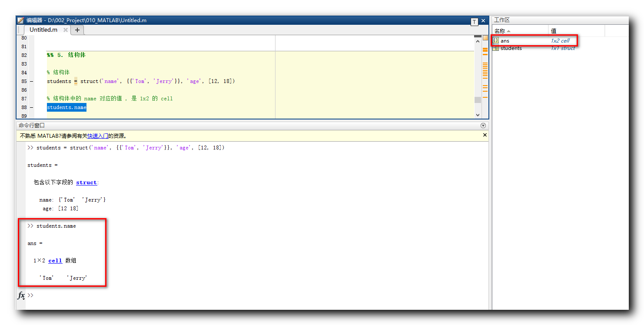Open the struct help link in output
This screenshot has width=644, height=325.
click(x=86, y=182)
